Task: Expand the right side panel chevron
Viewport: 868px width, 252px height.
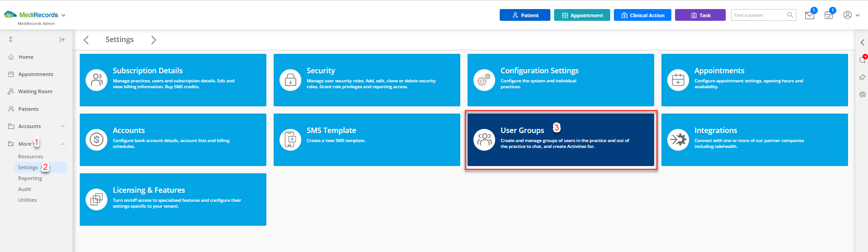Action: click(862, 43)
